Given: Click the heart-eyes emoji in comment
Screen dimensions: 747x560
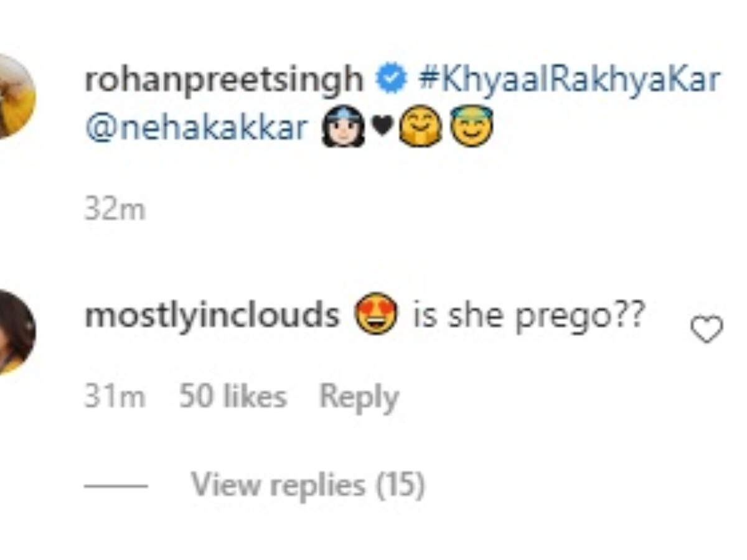Looking at the screenshot, I should click(376, 314).
